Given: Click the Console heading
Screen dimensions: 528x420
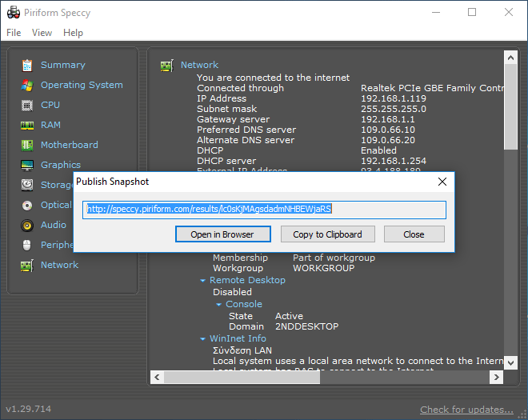Looking at the screenshot, I should [244, 304].
